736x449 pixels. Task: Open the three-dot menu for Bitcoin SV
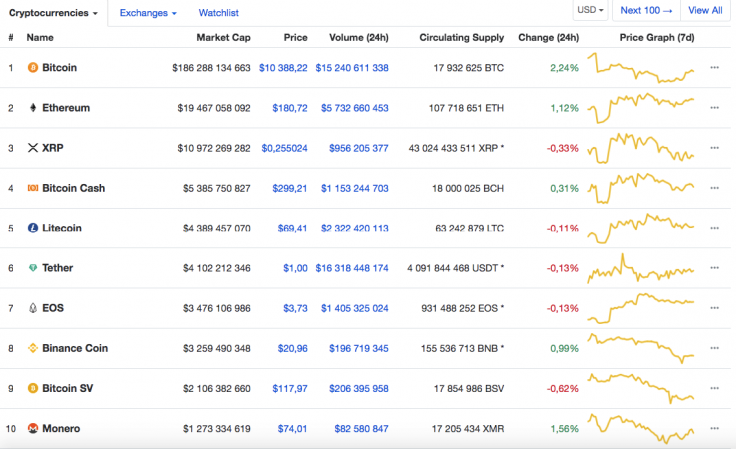(x=714, y=388)
